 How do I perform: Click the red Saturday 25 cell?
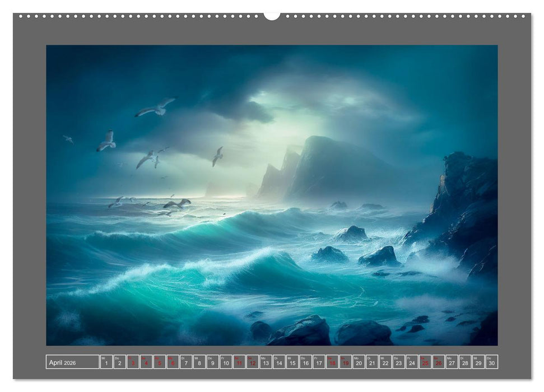(425, 362)
